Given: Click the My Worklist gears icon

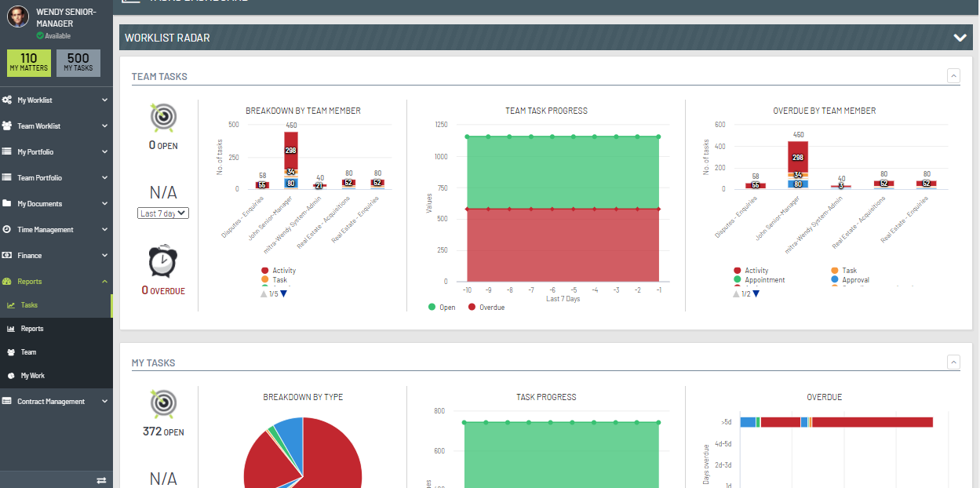Looking at the screenshot, I should pos(7,100).
